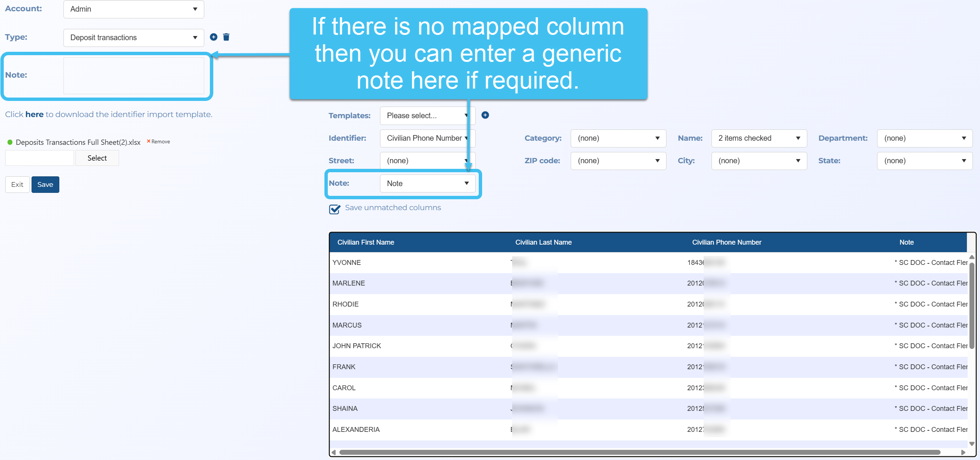Click the Save button
Image resolution: width=980 pixels, height=460 pixels.
(x=45, y=184)
